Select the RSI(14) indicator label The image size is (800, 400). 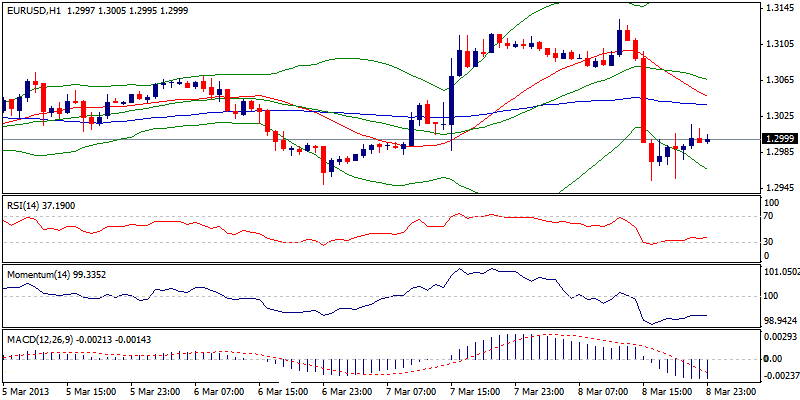coord(24,205)
